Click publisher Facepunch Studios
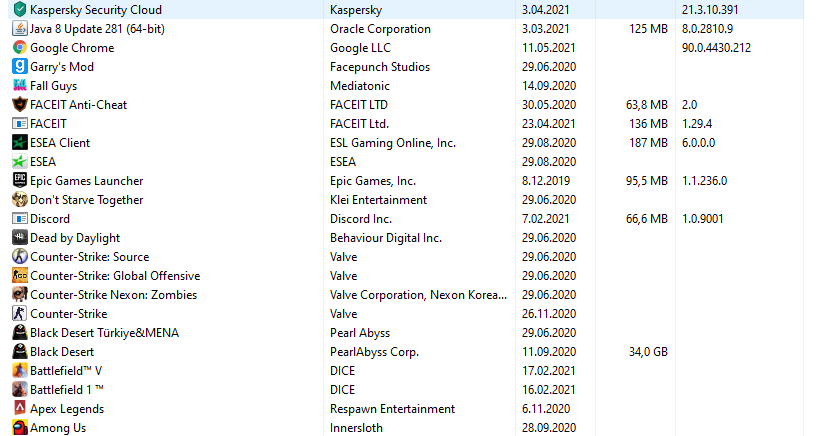Screen dimensions: 819x436 pos(380,67)
